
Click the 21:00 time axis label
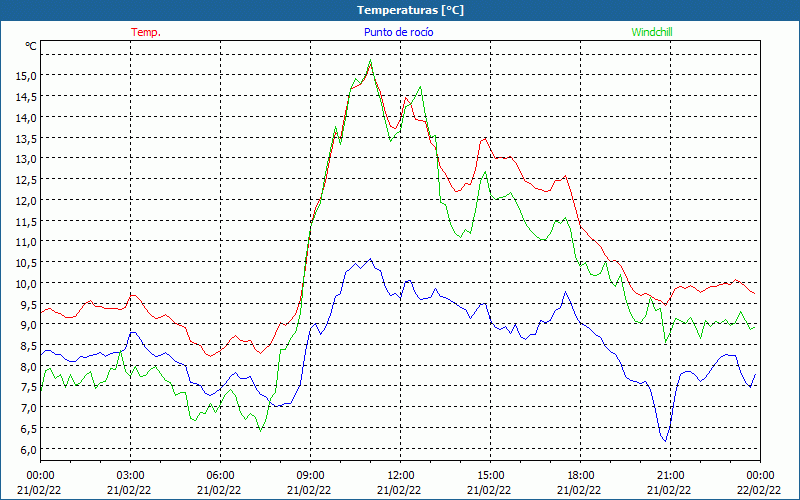pos(670,476)
